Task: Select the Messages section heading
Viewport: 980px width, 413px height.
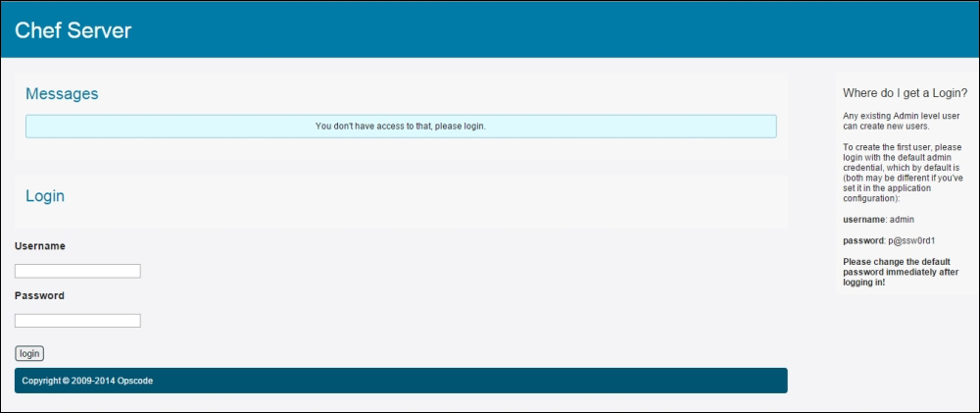Action: [x=62, y=94]
